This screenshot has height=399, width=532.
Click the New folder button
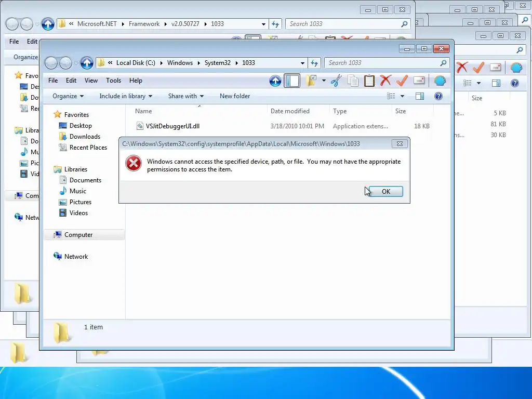(235, 96)
